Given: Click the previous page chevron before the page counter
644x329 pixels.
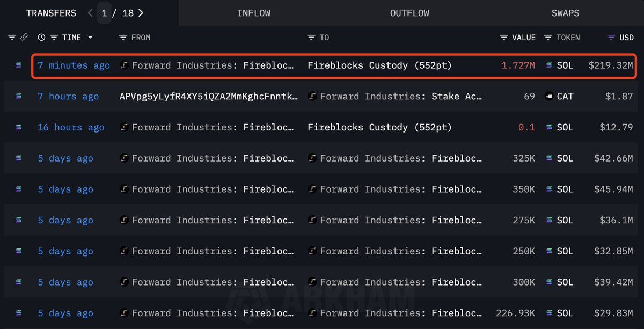Looking at the screenshot, I should coord(90,13).
